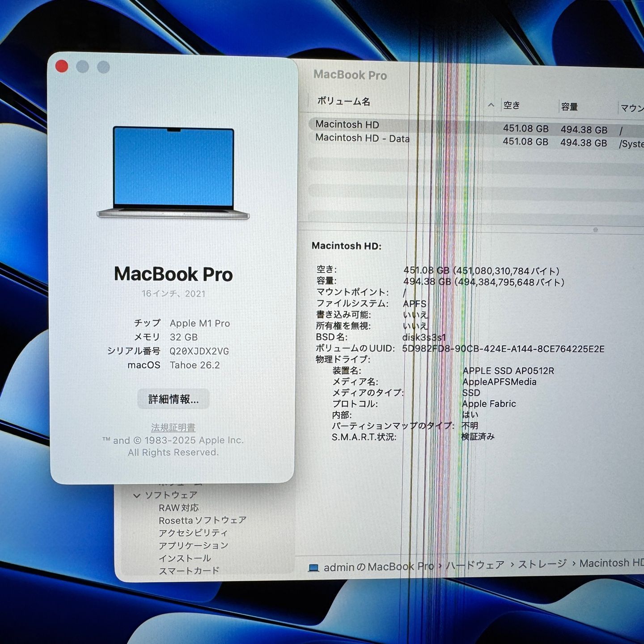Image resolution: width=644 pixels, height=644 pixels.
Task: Click the 32 GB memory value
Action: tap(183, 337)
